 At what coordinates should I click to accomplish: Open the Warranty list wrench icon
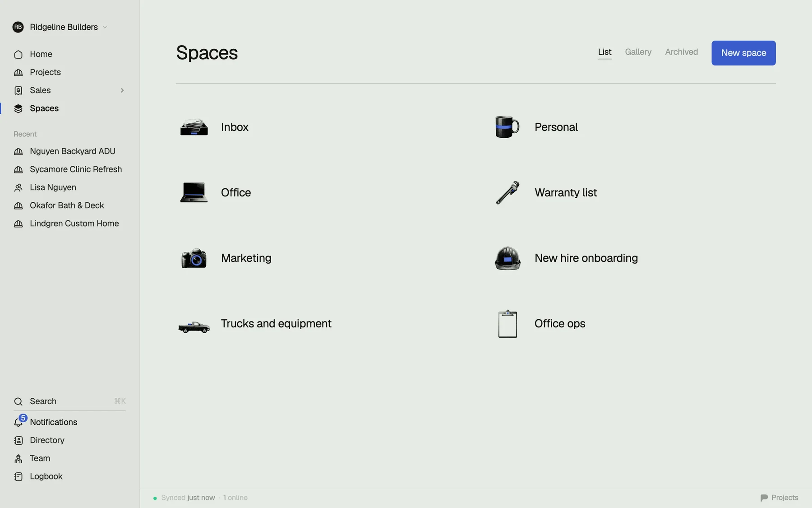tap(507, 193)
